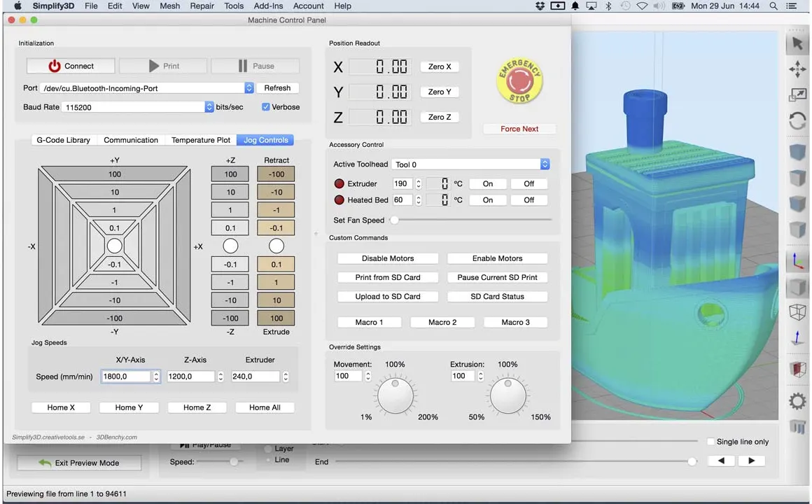The height and width of the screenshot is (504, 812).
Task: Open the gear settings icon in sidebar
Action: click(x=797, y=402)
